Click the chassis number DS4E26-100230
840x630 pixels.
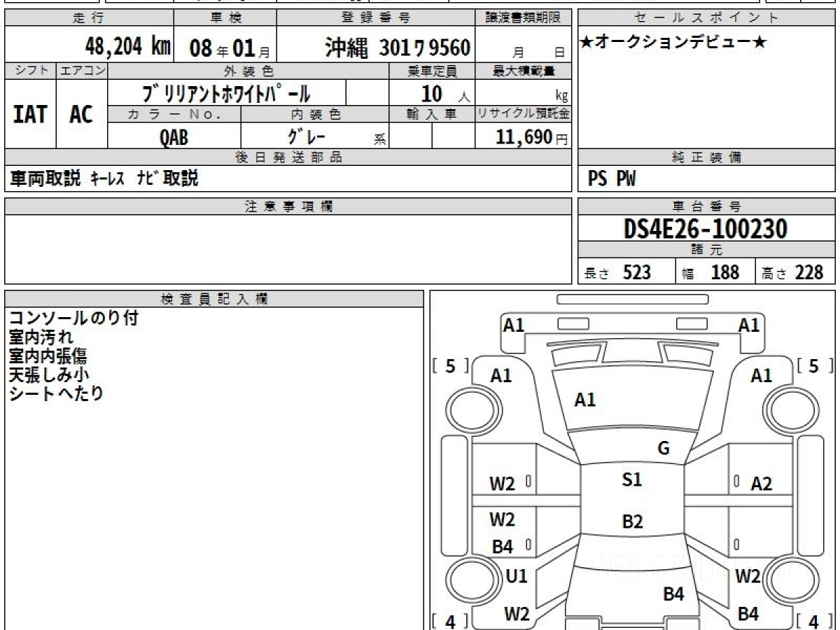706,228
